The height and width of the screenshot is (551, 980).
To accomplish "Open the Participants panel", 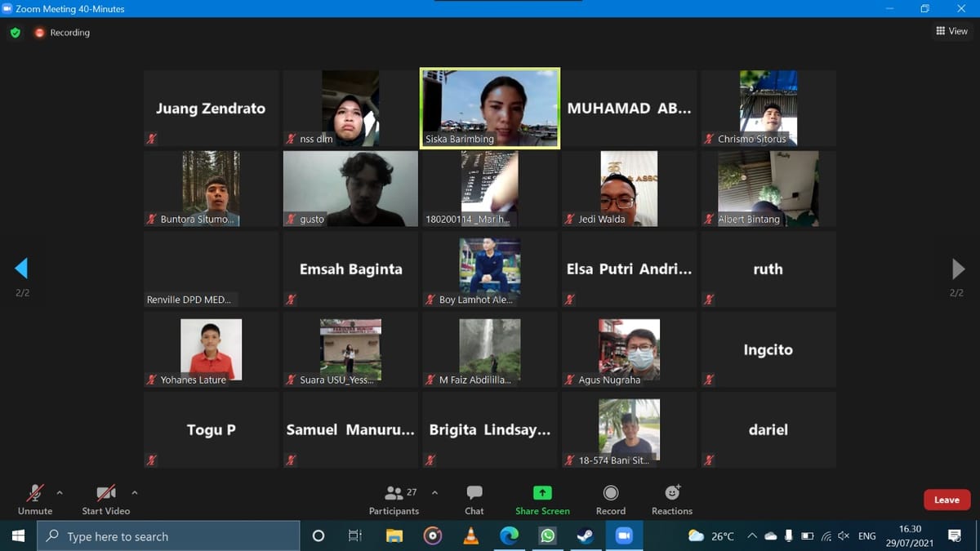I will [x=394, y=499].
